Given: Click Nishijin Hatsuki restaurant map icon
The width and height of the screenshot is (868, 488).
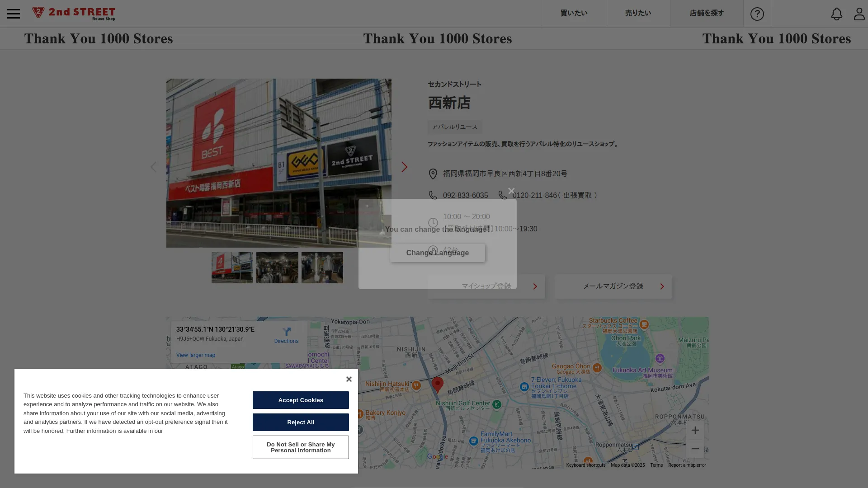Looking at the screenshot, I should (x=416, y=385).
